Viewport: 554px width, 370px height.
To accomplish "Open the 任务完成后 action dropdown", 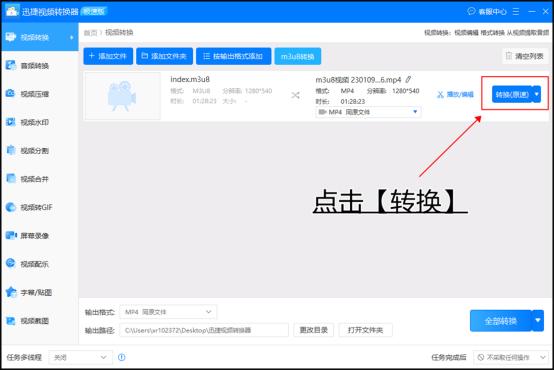I will [511, 357].
